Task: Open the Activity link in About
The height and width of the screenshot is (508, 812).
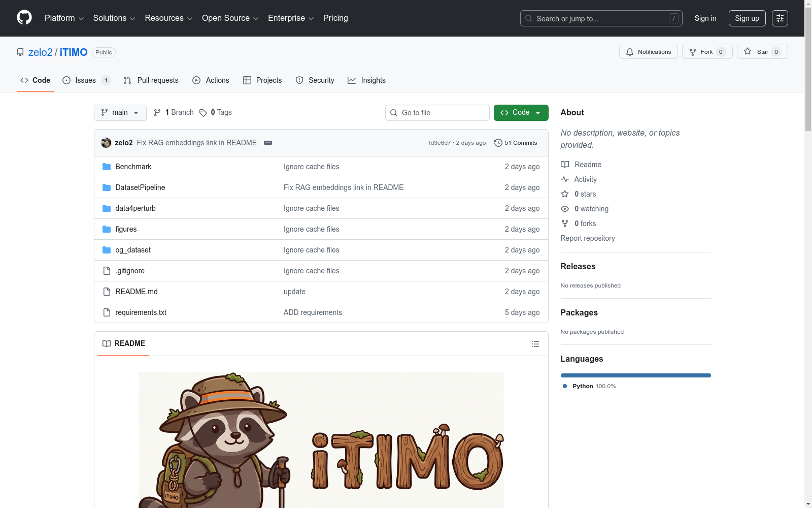Action: (x=579, y=179)
